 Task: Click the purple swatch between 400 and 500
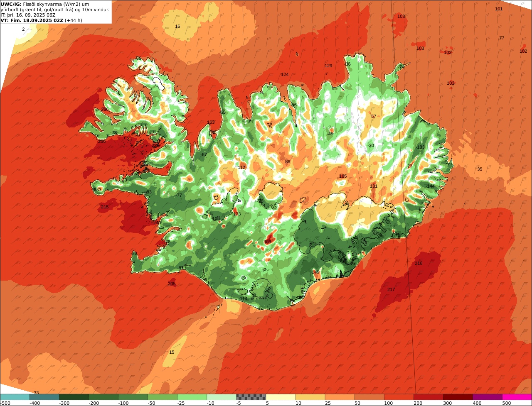point(487,397)
